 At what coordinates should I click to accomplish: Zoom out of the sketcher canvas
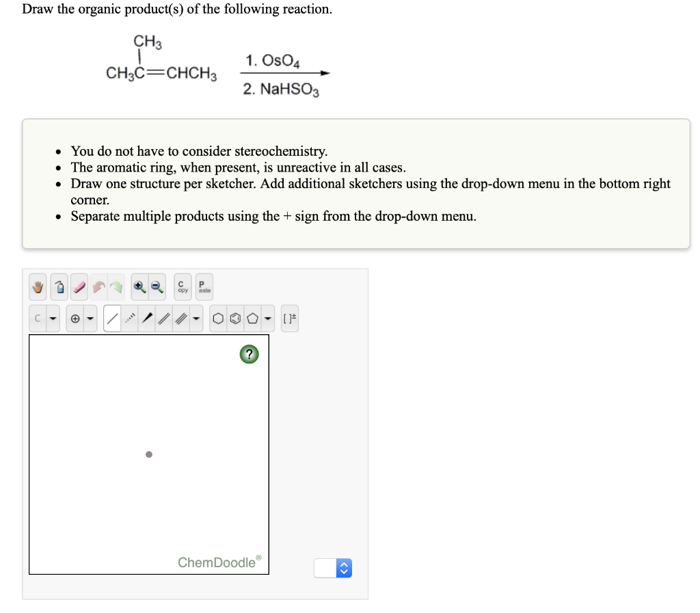pyautogui.click(x=156, y=286)
